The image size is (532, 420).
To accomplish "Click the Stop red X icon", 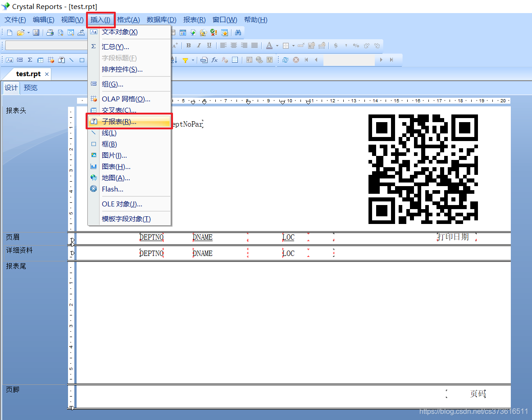I will click(x=296, y=60).
